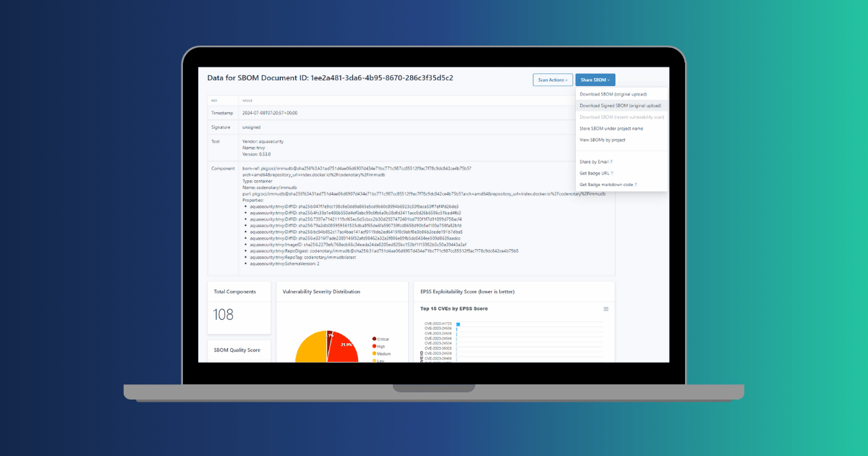This screenshot has width=868, height=456.
Task: Collapse the Share SBOM dropdown
Action: pos(595,80)
